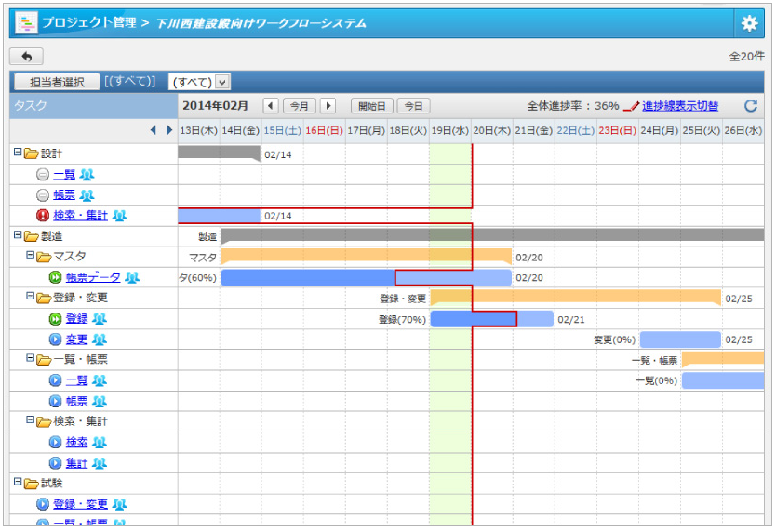Click the back arrow button
Screen dimensions: 776x532
[26, 57]
